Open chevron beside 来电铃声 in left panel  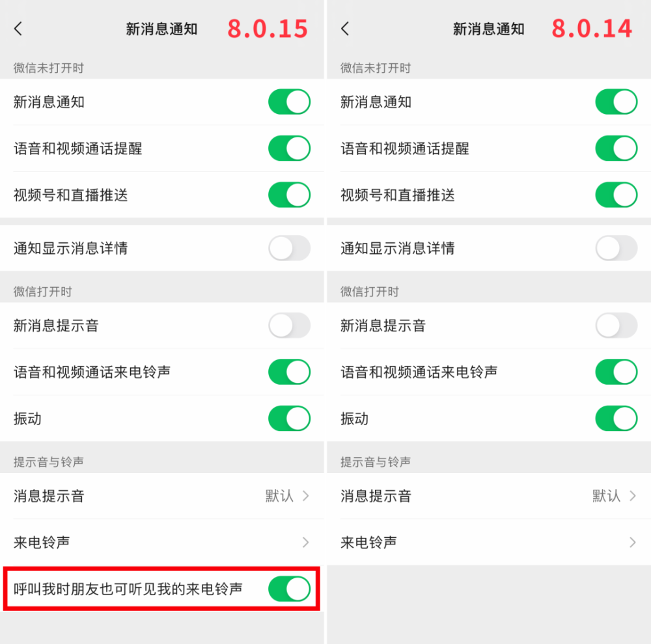point(306,542)
